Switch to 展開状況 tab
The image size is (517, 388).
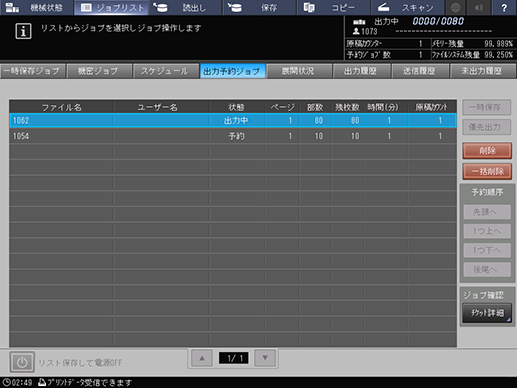tap(299, 71)
